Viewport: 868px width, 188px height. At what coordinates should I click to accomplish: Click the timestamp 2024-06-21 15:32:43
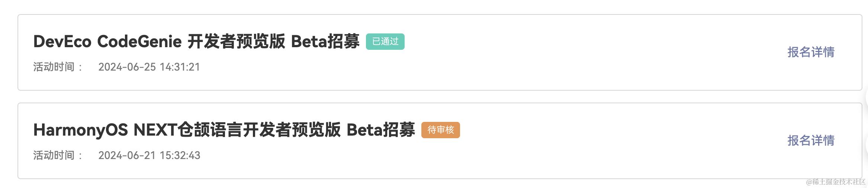(x=149, y=156)
